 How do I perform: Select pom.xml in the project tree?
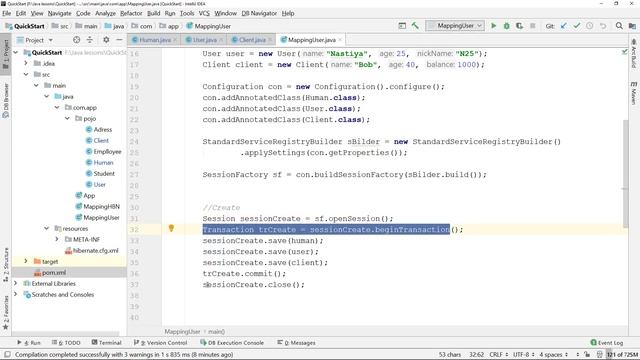coord(54,272)
